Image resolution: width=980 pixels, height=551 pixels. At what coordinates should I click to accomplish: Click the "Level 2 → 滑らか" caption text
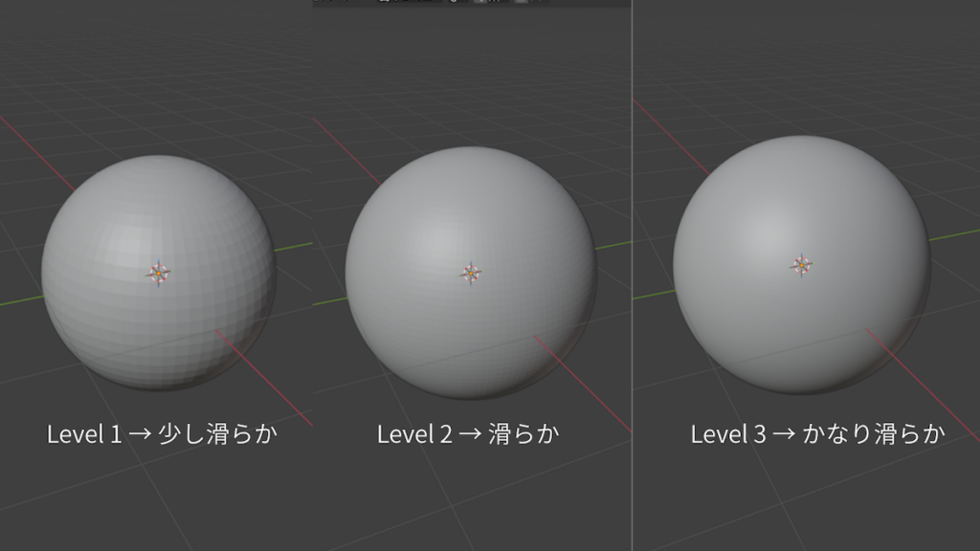[468, 434]
